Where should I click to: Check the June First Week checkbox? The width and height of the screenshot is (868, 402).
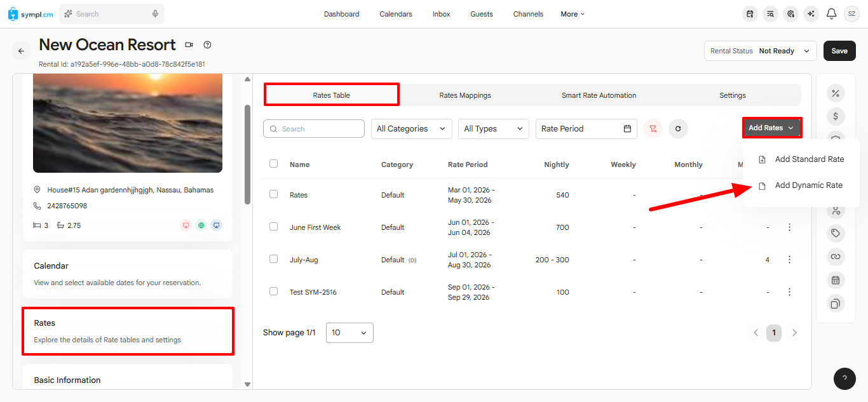[273, 227]
